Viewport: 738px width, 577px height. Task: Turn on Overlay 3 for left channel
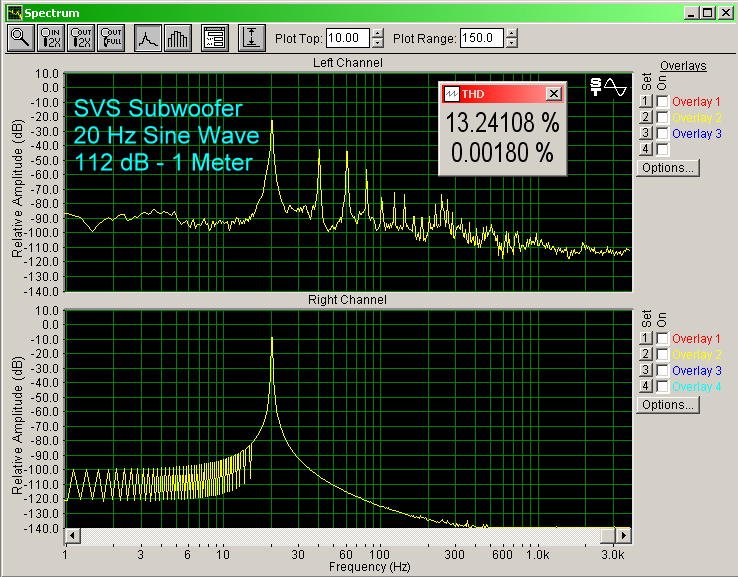(662, 134)
